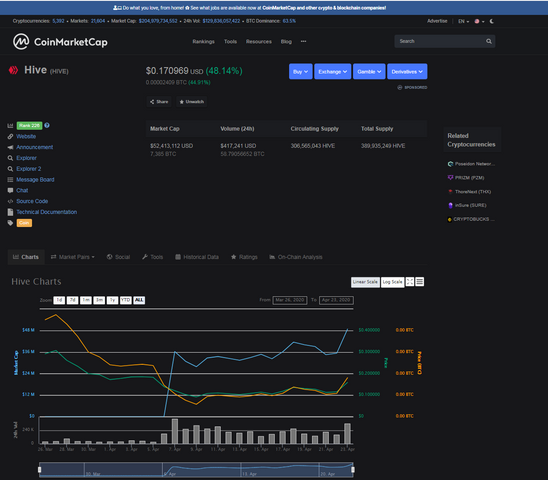Open the Resources menu

click(x=259, y=42)
